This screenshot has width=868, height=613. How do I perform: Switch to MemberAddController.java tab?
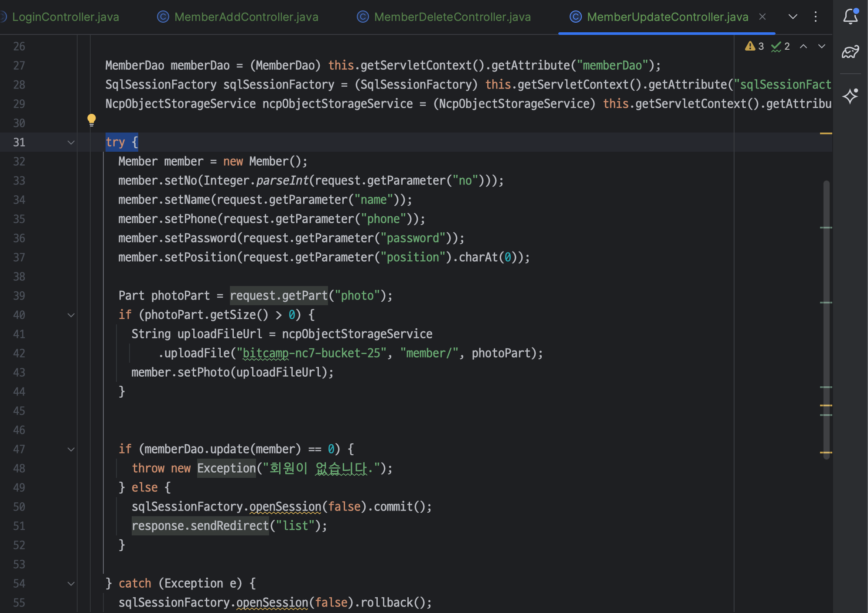point(246,17)
